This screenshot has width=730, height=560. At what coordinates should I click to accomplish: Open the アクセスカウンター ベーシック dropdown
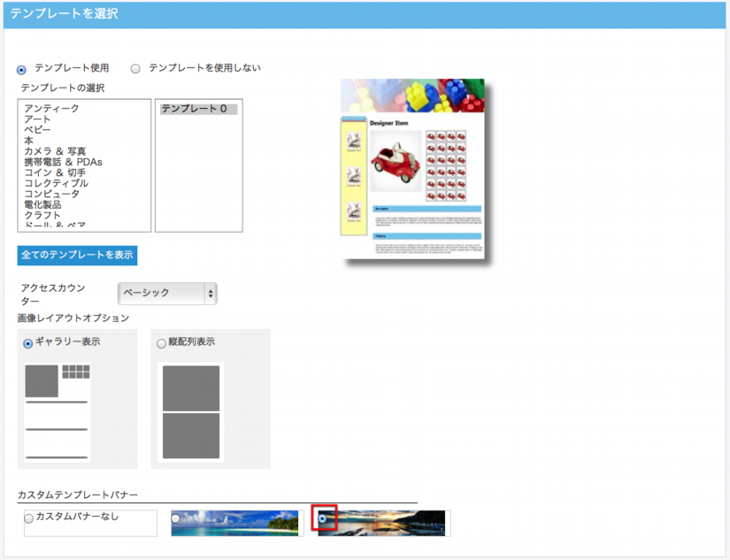click(167, 293)
